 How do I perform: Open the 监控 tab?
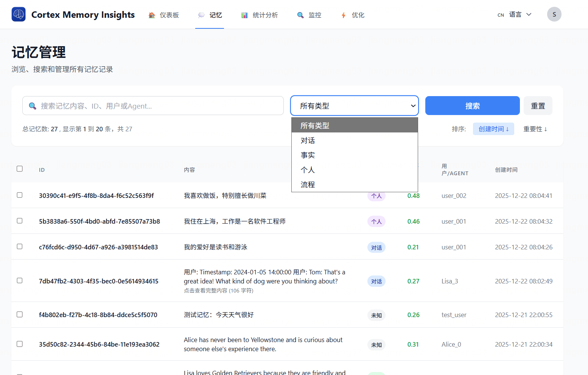tap(310, 15)
